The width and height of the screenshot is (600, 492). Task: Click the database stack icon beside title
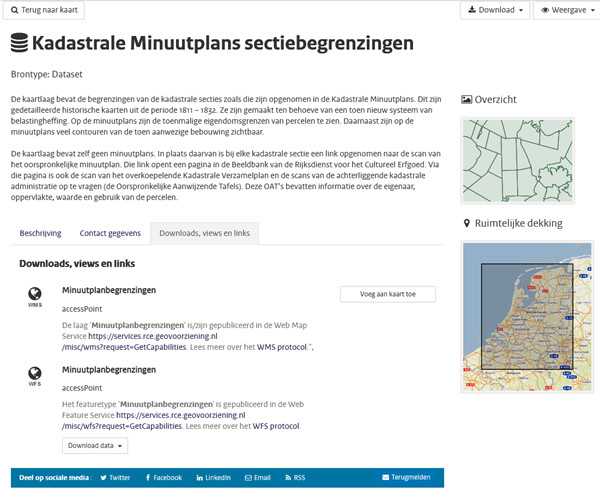pyautogui.click(x=19, y=42)
